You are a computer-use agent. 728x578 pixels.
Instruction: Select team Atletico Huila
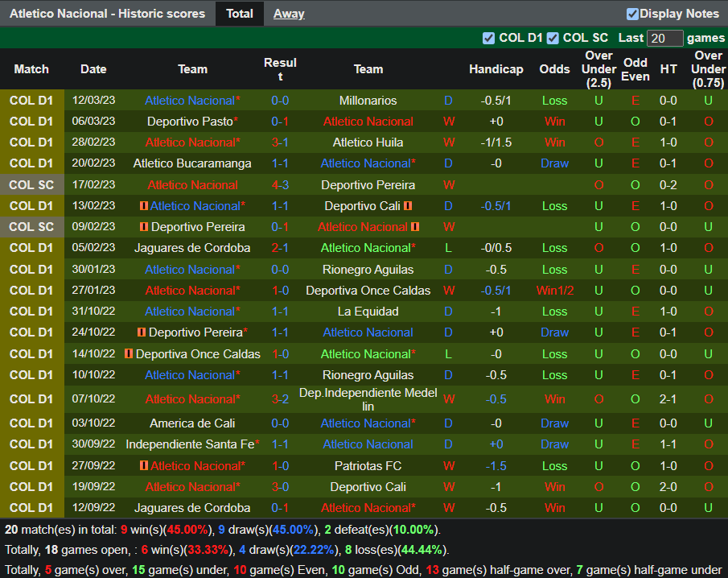point(368,142)
